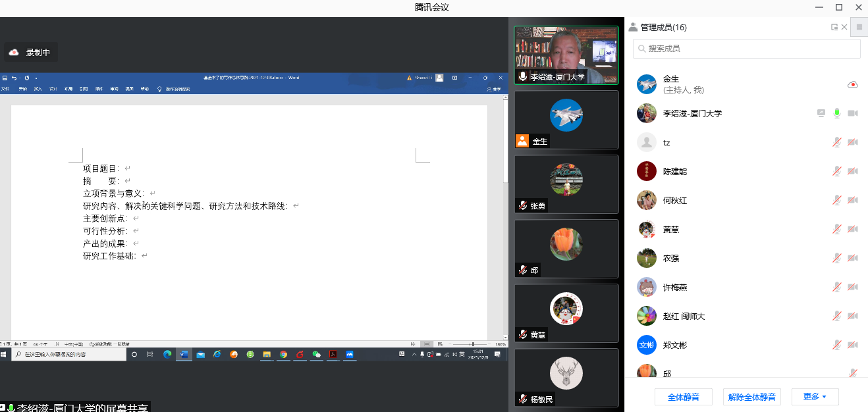The image size is (868, 412).
Task: Select 赵红 闽师大 in member list
Action: [684, 316]
